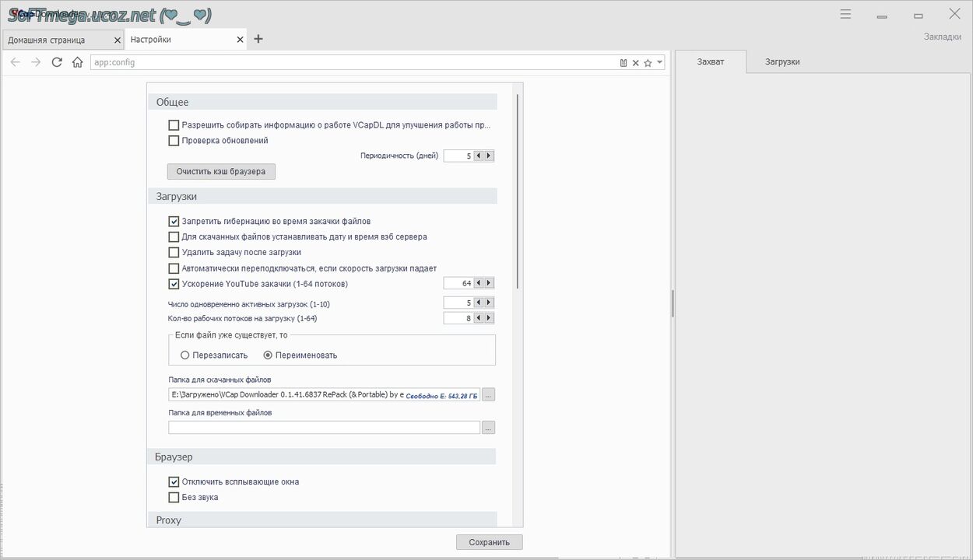Image resolution: width=973 pixels, height=560 pixels.
Task: Open the hamburger main menu
Action: 846,14
